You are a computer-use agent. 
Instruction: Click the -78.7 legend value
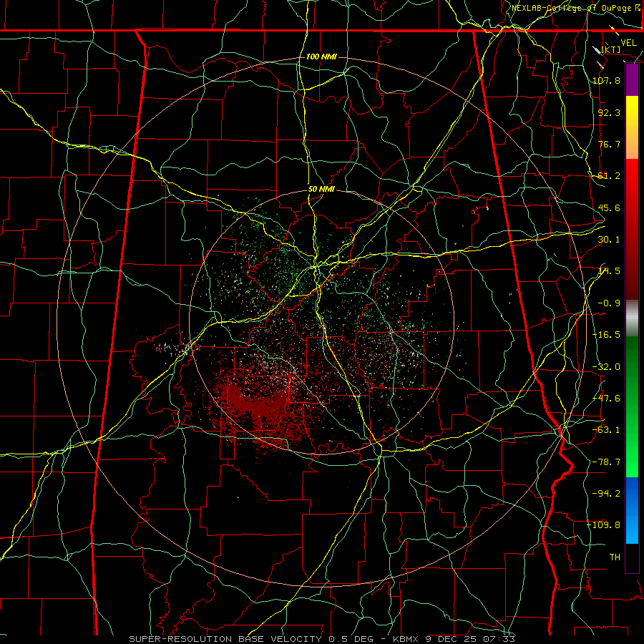[x=606, y=462]
